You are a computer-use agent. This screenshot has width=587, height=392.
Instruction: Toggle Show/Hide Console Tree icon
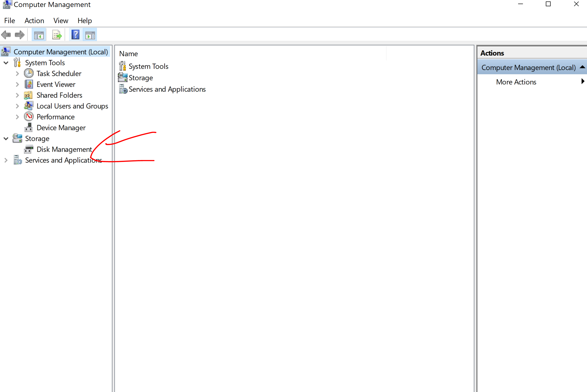click(39, 35)
